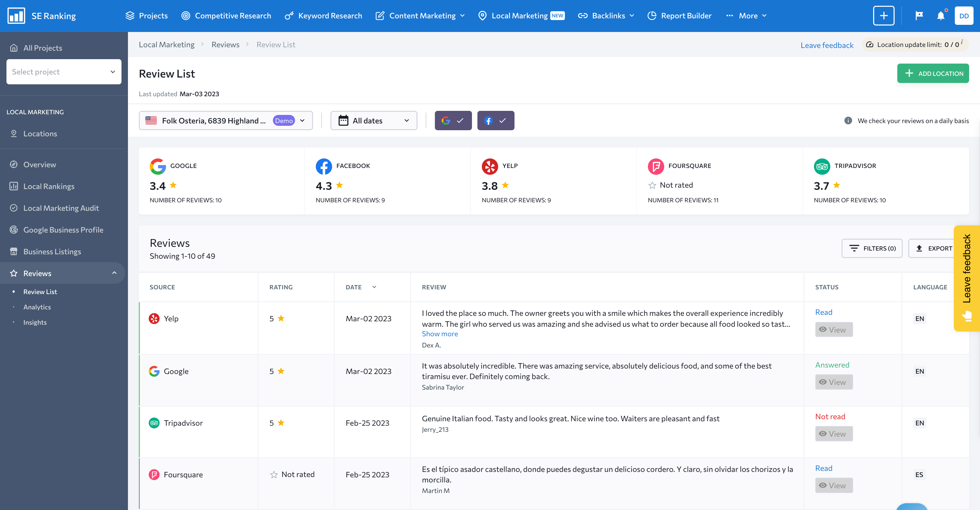This screenshot has width=980, height=510.
Task: Open the notifications bell
Action: [x=941, y=16]
